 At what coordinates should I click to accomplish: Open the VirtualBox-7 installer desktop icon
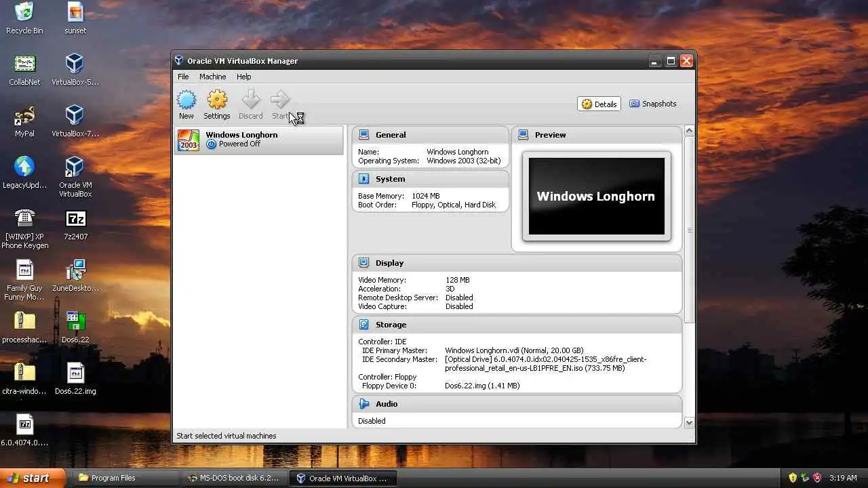75,115
